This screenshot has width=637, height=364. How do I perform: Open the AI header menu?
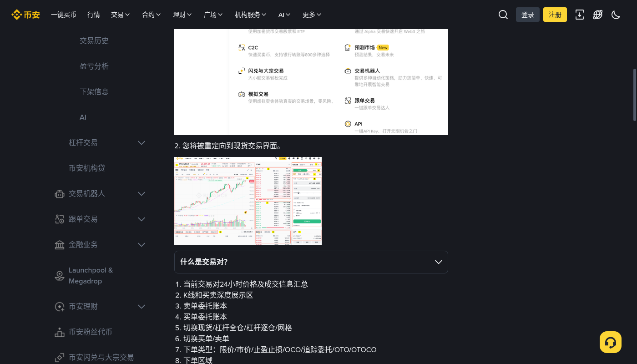click(284, 15)
